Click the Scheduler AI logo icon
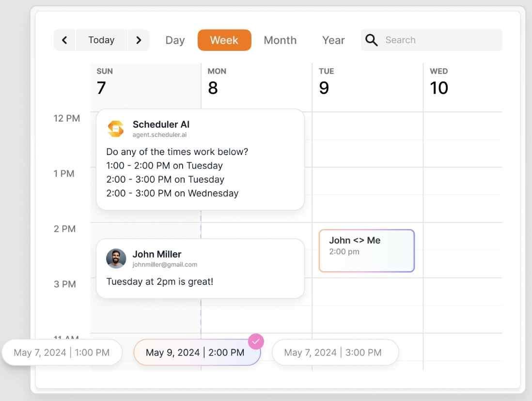532x401 pixels. [116, 128]
